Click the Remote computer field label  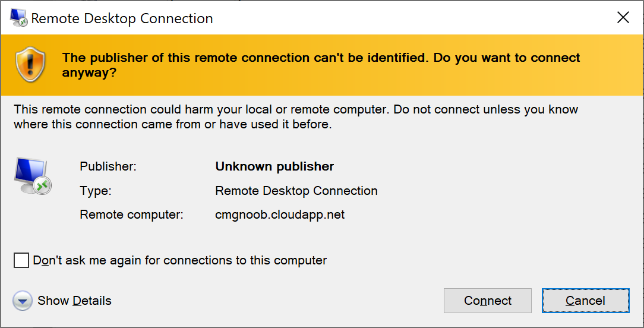[131, 215]
